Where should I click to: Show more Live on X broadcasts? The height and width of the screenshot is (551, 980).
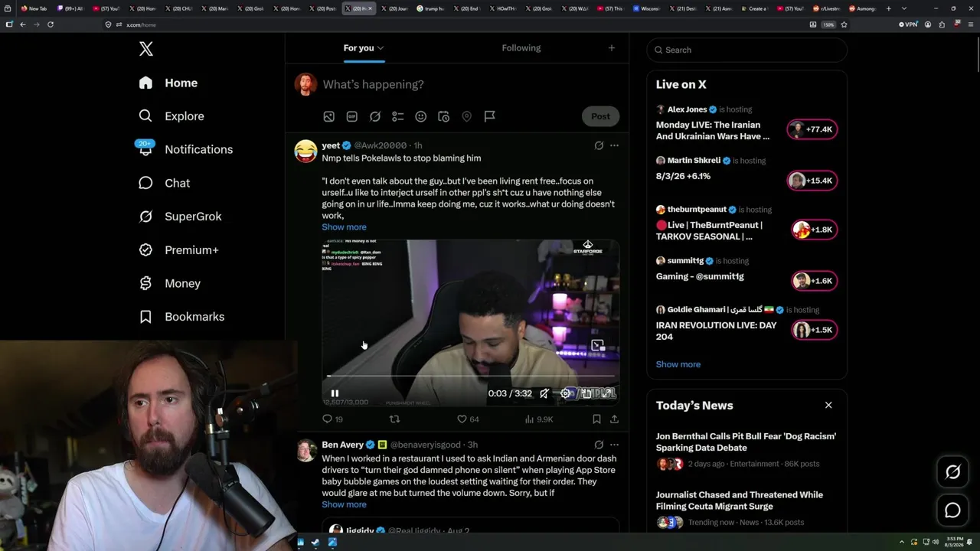[678, 364]
